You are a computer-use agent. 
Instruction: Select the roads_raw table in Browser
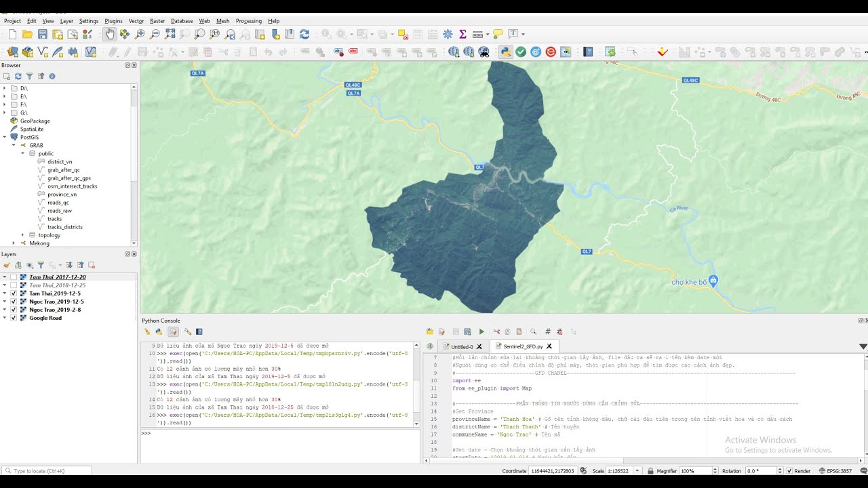click(60, 211)
